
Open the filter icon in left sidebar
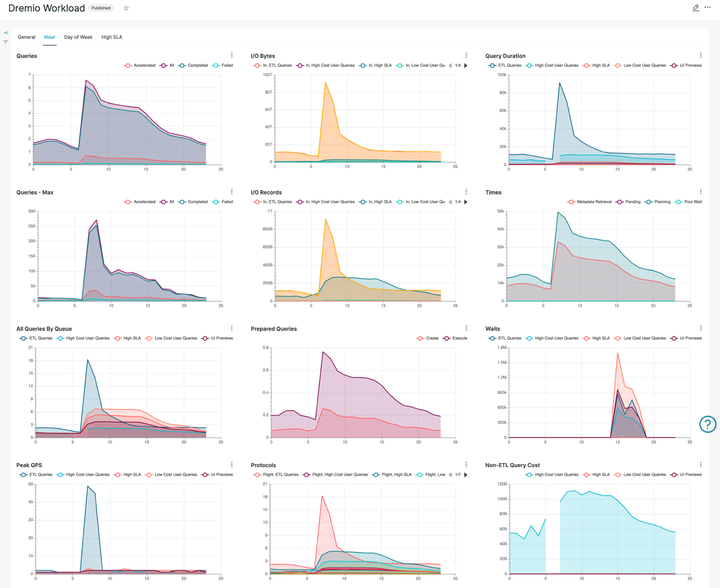coord(6,42)
